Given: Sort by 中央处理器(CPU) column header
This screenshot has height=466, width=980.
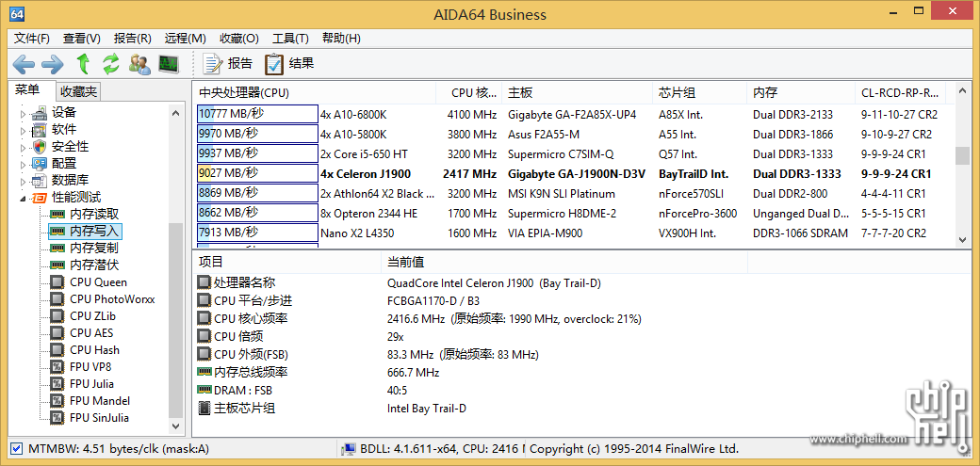Looking at the screenshot, I should tap(314, 93).
